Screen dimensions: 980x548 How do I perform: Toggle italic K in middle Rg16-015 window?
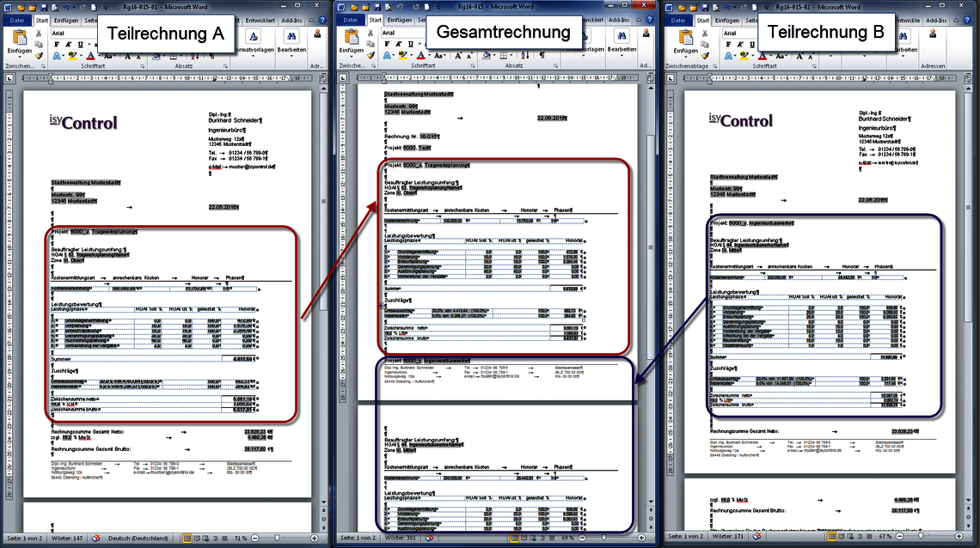pos(398,44)
